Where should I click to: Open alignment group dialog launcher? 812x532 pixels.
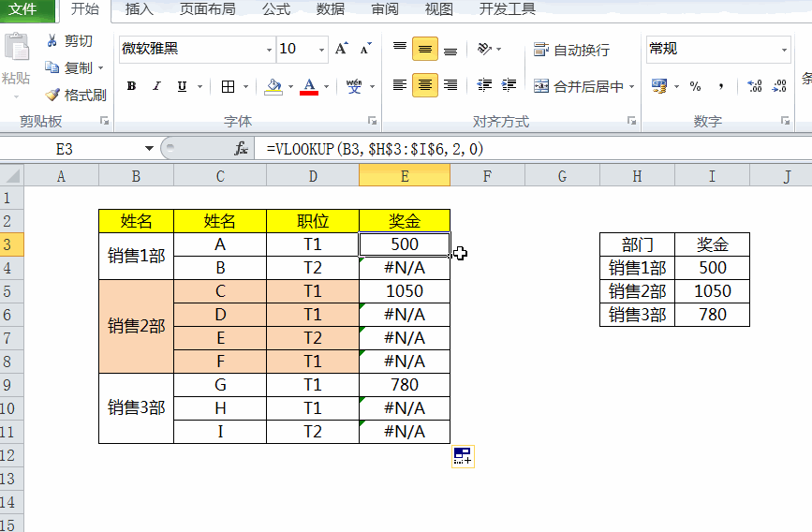click(631, 121)
